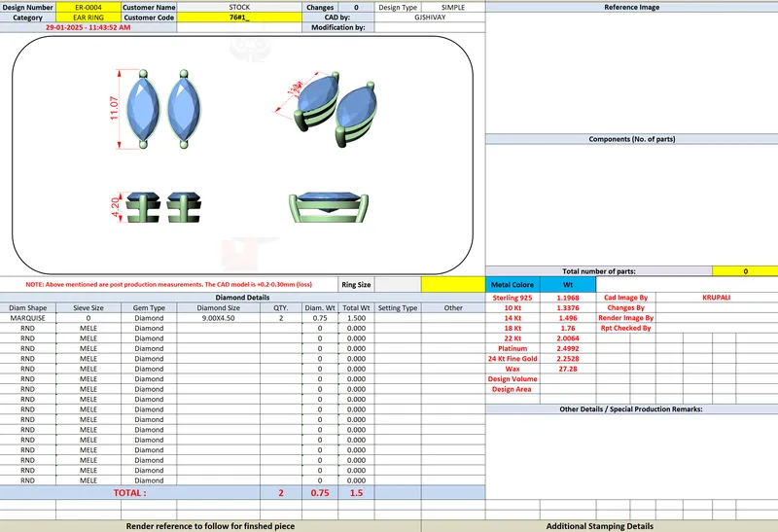Screen dimensions: 778x532
Task: Select the yellow Total number of parts value cell
Action: coord(745,271)
